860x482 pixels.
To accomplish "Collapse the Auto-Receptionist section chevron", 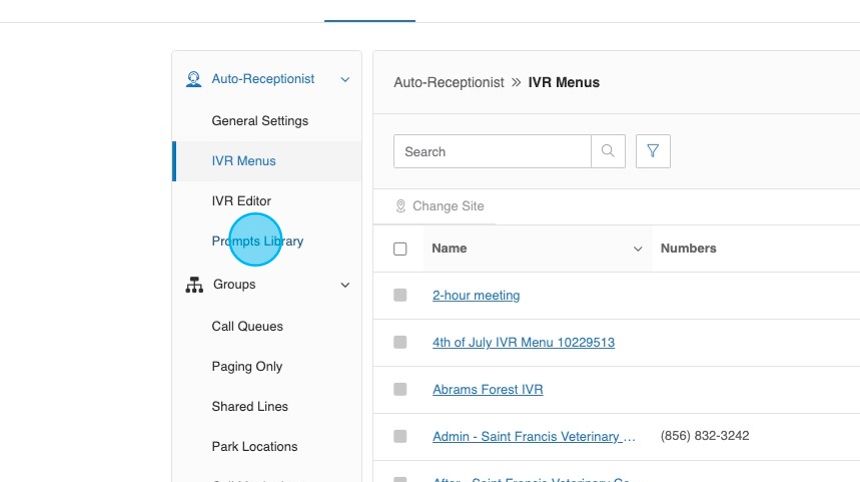I will [x=345, y=79].
